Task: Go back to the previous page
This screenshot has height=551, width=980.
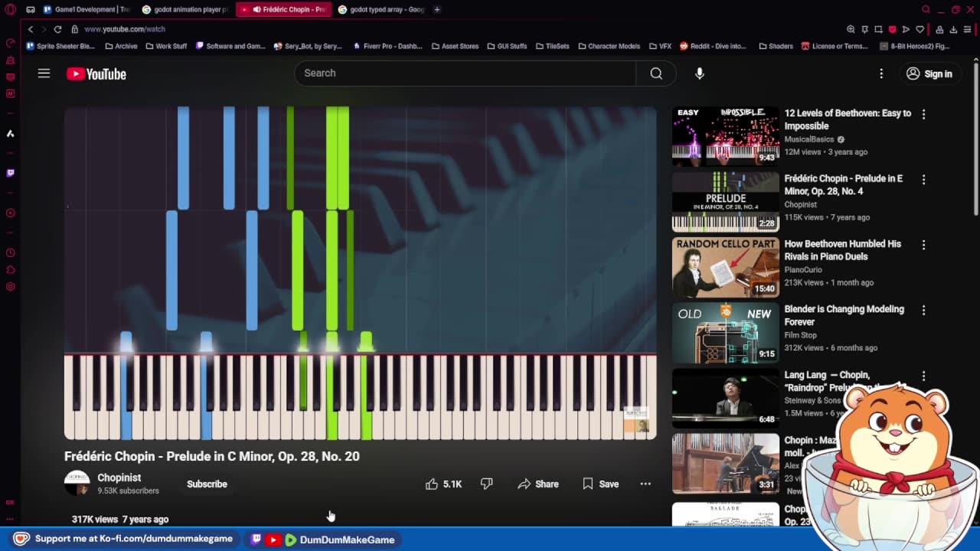Action: click(x=31, y=29)
